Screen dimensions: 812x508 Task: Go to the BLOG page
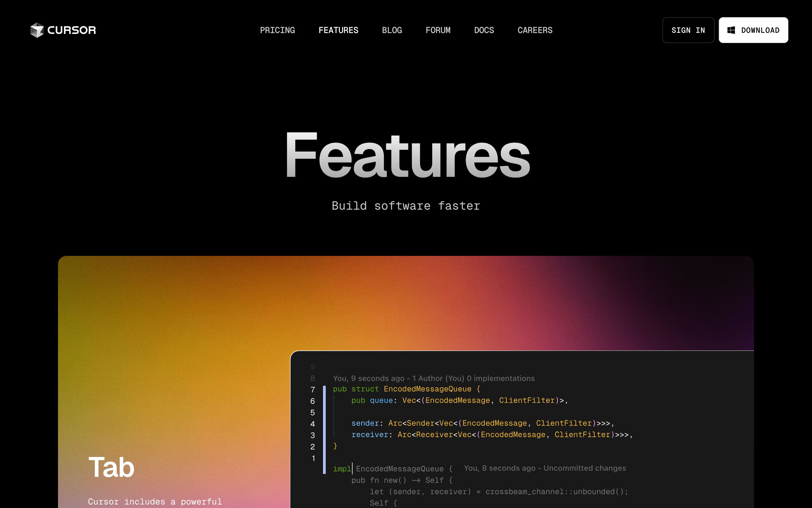pos(392,30)
